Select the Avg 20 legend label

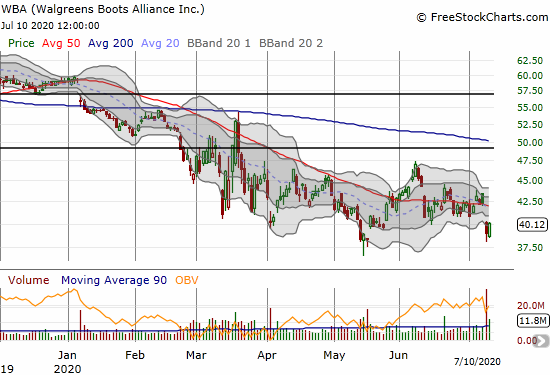pyautogui.click(x=160, y=43)
